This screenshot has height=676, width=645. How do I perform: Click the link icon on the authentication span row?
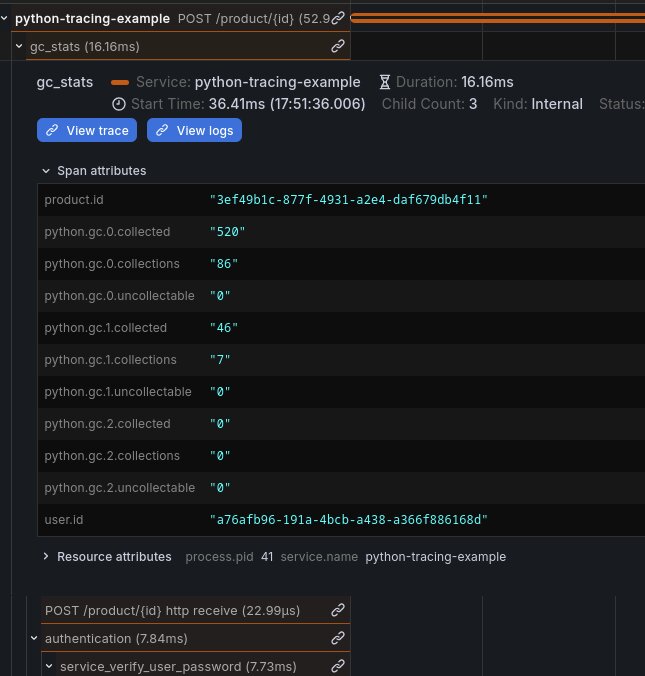(x=339, y=638)
